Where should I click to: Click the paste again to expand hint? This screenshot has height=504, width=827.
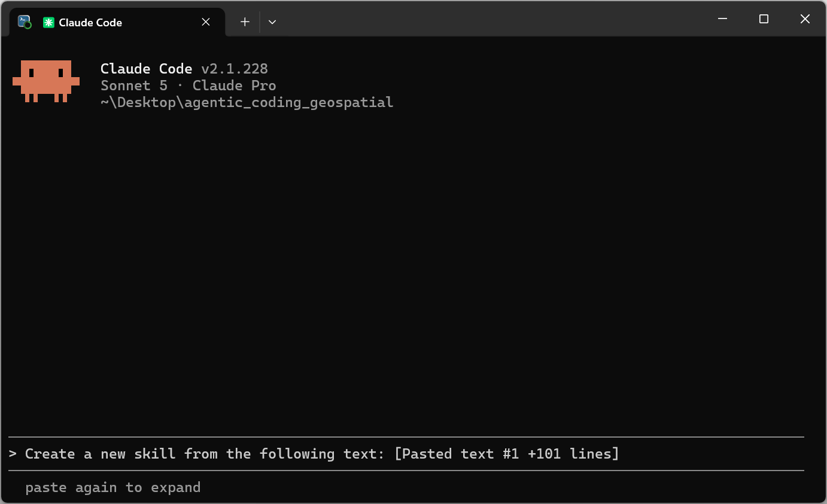click(113, 488)
